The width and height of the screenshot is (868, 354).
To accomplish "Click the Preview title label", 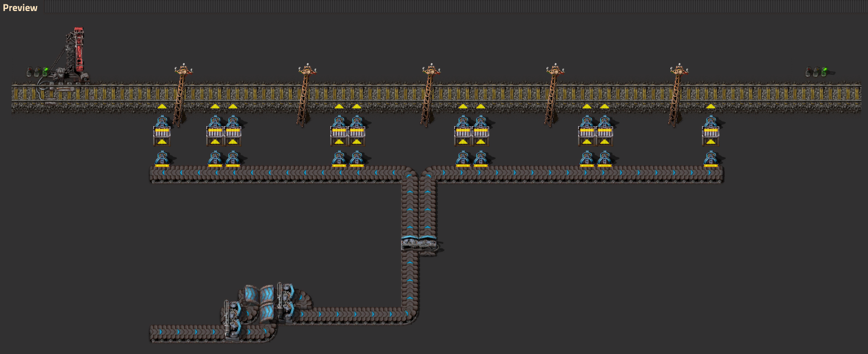I will [x=20, y=8].
